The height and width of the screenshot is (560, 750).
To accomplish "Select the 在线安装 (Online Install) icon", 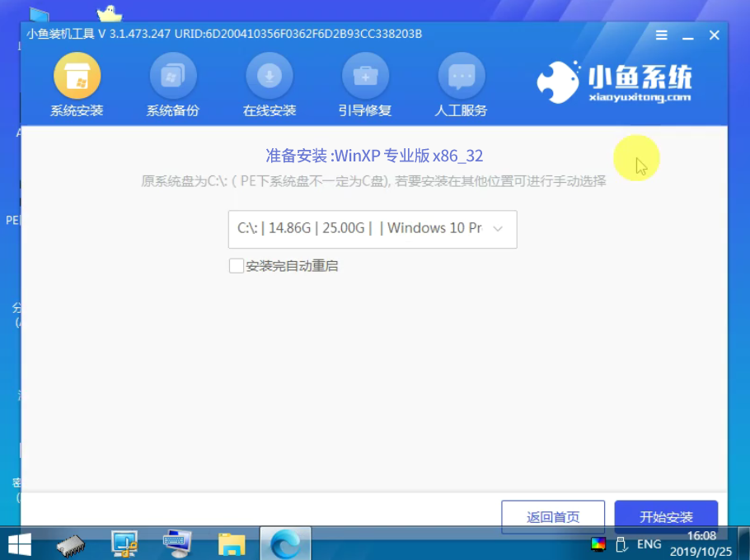I will tap(270, 82).
